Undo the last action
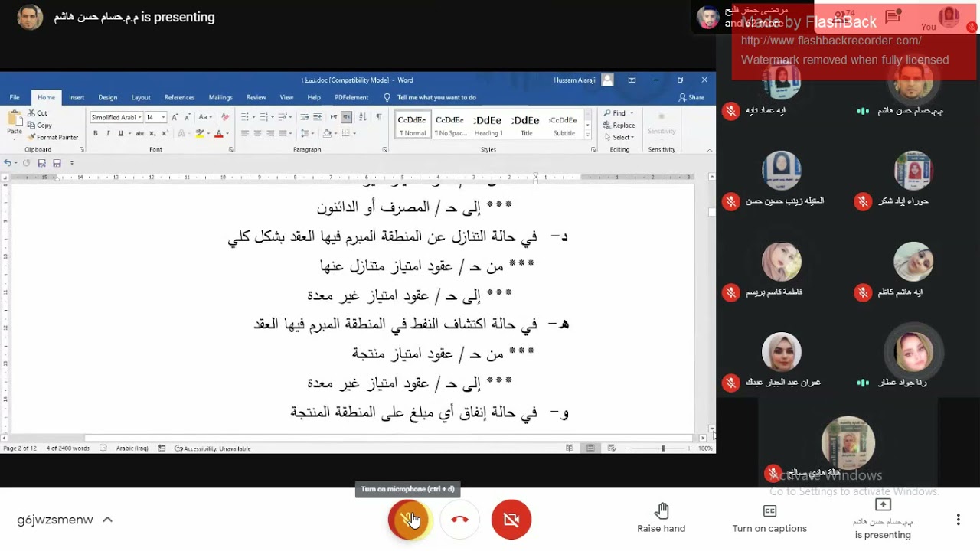Image resolution: width=980 pixels, height=551 pixels. [8, 163]
